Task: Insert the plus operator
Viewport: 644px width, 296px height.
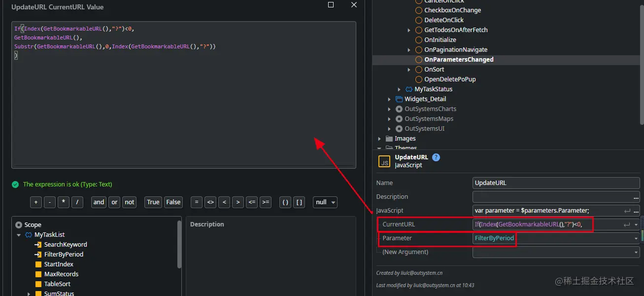Action: click(36, 202)
